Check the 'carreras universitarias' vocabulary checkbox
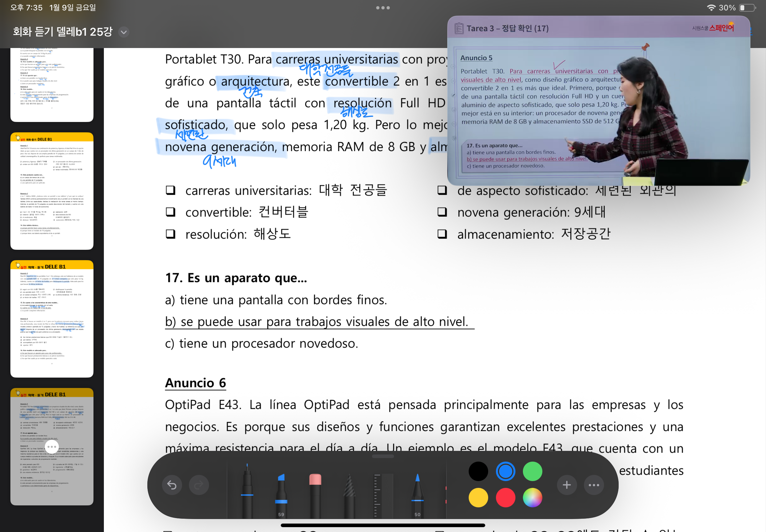The height and width of the screenshot is (532, 766). [171, 190]
